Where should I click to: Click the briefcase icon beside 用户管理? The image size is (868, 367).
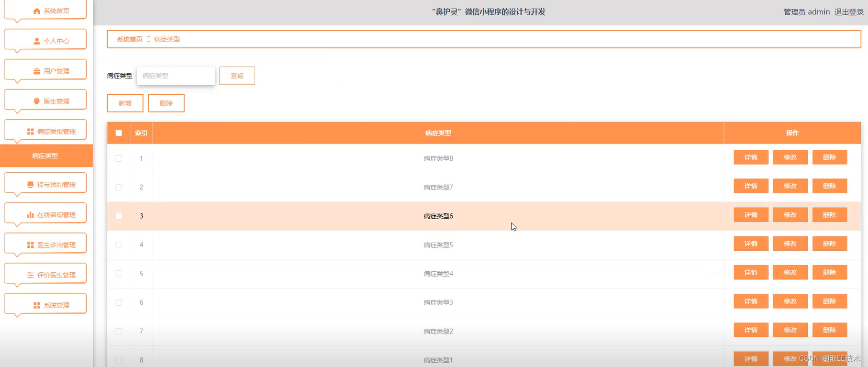tap(37, 71)
